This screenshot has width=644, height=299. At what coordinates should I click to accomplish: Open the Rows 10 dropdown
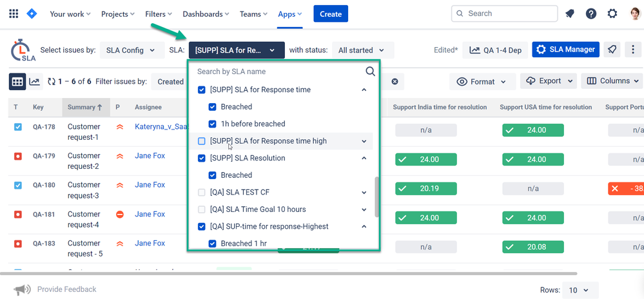pyautogui.click(x=580, y=290)
